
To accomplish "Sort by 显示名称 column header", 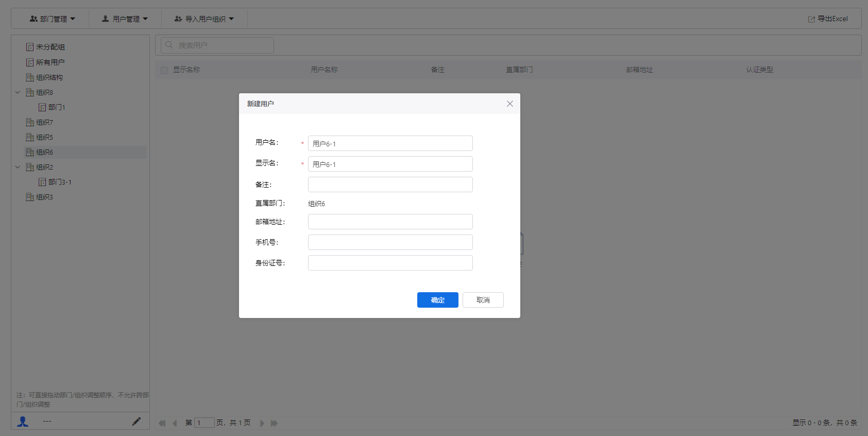I will [186, 70].
